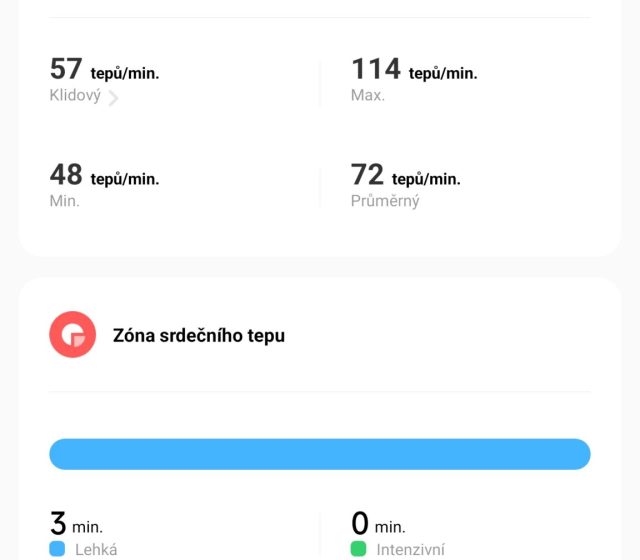Select the Min. label
The height and width of the screenshot is (560, 640).
coord(64,201)
